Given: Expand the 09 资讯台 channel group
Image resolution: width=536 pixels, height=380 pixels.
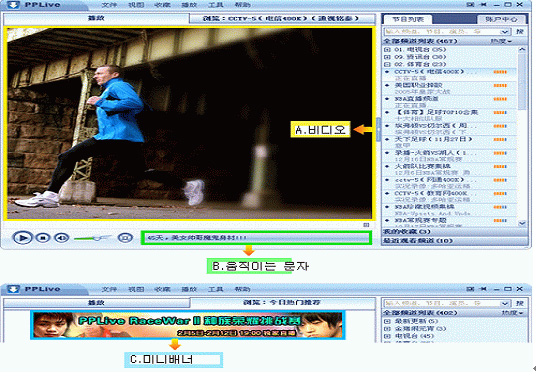Looking at the screenshot, I should (x=387, y=57).
